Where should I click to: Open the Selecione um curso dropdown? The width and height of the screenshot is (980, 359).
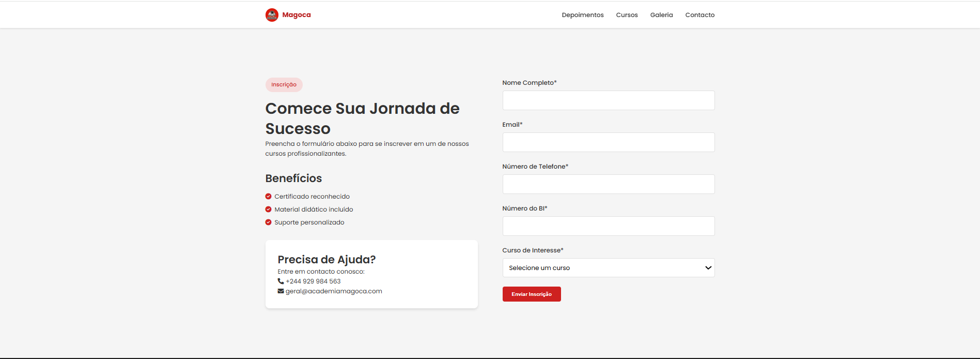coord(609,268)
